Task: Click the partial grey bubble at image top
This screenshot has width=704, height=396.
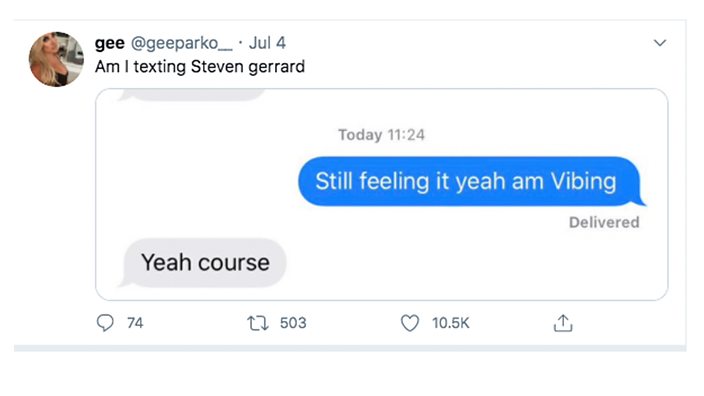Action: click(x=192, y=95)
